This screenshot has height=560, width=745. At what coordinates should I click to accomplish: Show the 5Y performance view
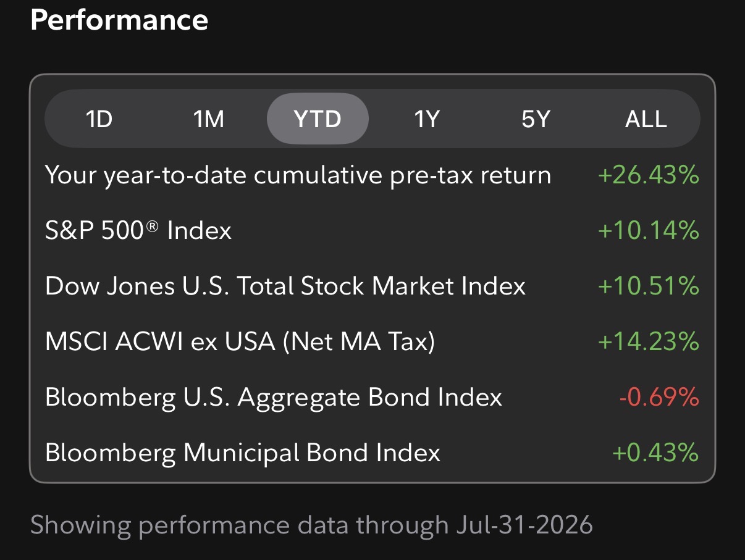point(535,119)
